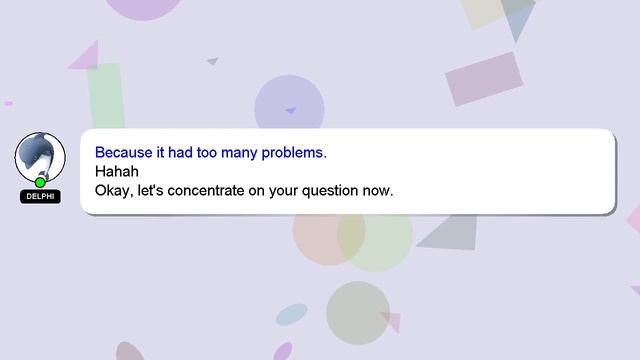Click the purple half circle at the top
The image size is (640, 360).
pyautogui.click(x=143, y=9)
